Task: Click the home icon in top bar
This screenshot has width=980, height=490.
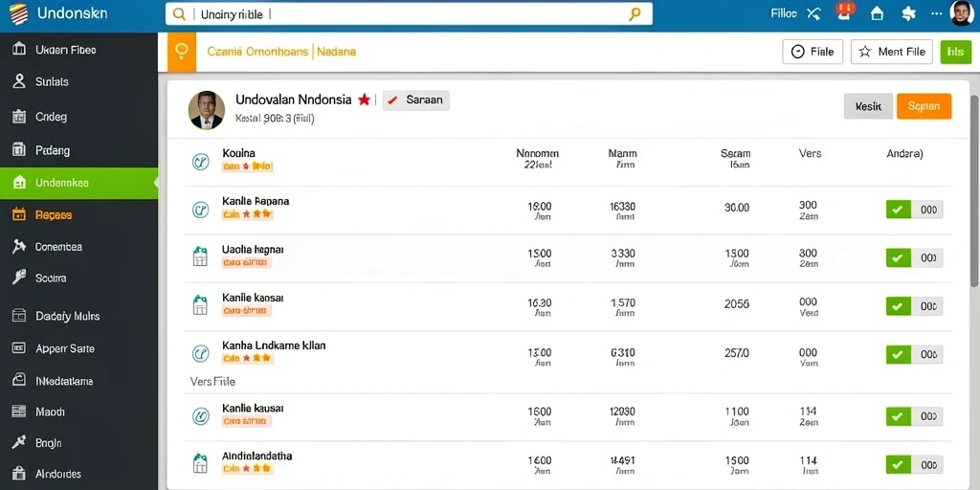Action: tap(877, 13)
